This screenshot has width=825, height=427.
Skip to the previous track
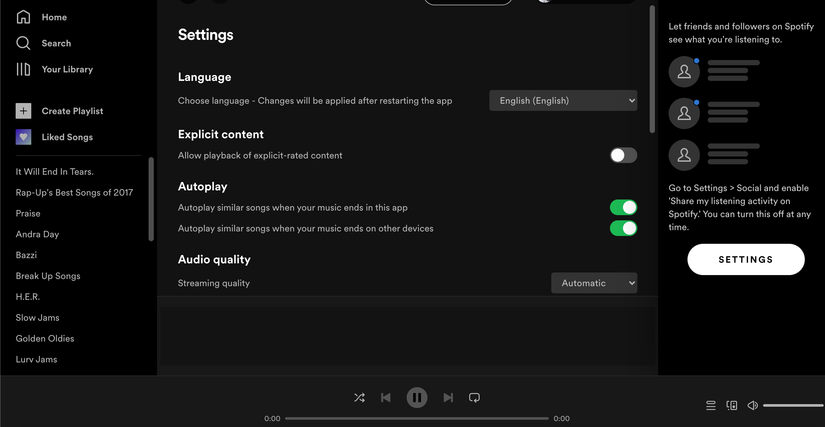[x=386, y=398]
